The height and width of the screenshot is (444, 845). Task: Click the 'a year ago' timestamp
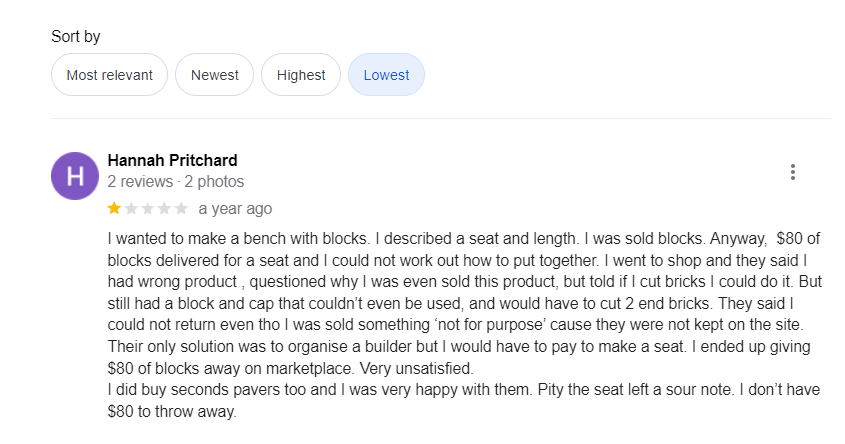click(235, 209)
